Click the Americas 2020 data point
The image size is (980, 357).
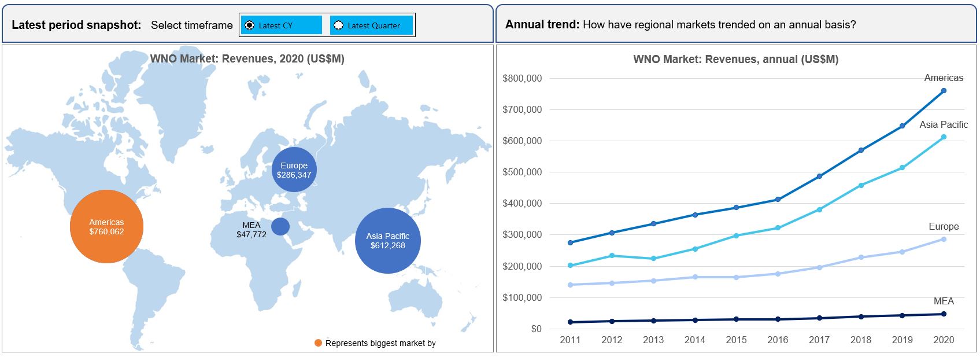944,91
